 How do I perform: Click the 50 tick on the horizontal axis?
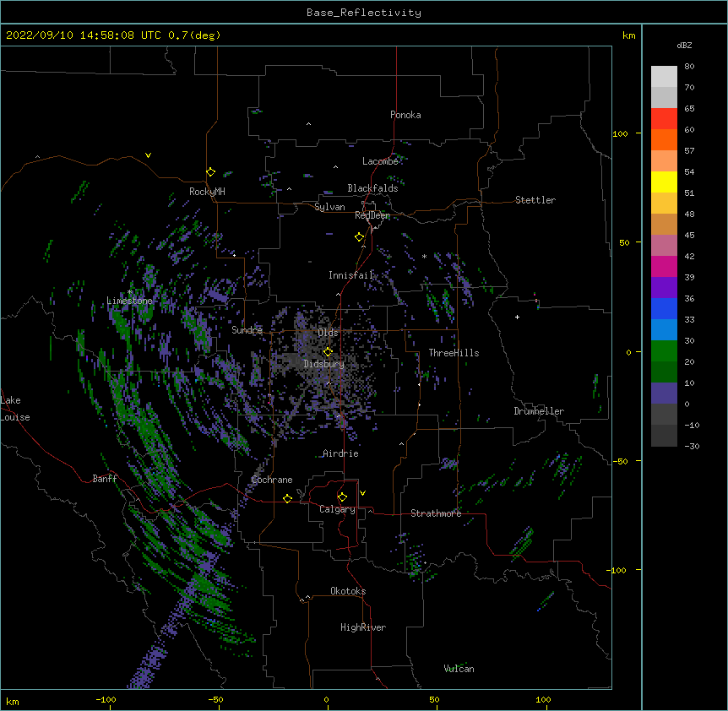(434, 699)
